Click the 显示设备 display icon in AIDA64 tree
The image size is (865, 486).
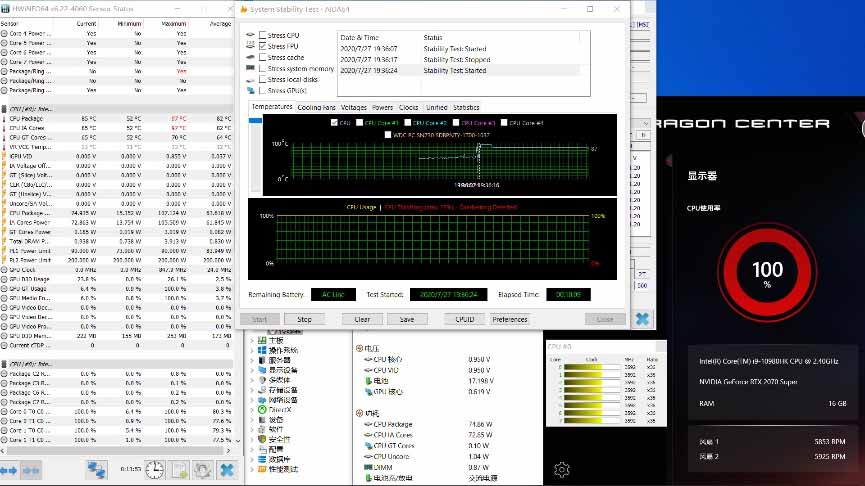[262, 370]
